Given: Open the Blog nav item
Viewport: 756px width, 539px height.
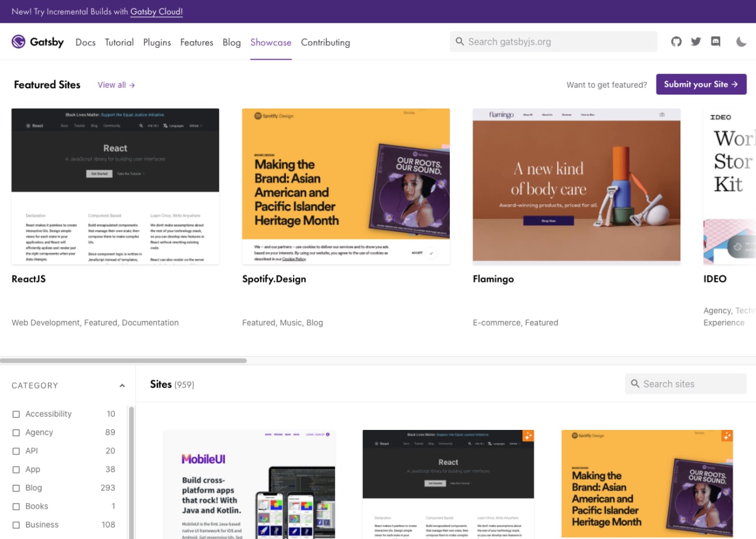Looking at the screenshot, I should [x=232, y=42].
